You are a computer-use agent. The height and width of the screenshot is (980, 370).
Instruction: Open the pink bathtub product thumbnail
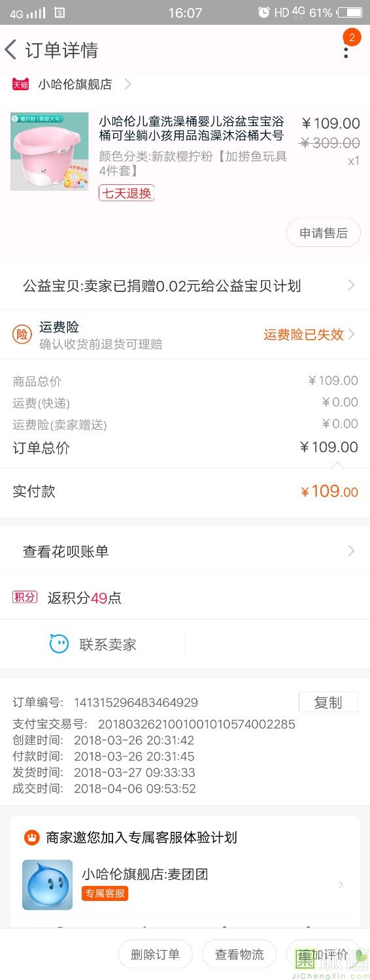tap(49, 152)
